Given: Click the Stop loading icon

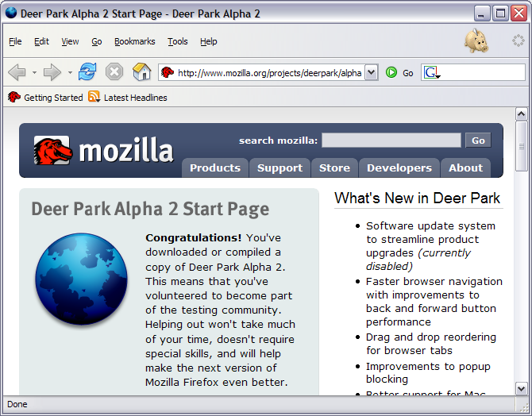Looking at the screenshot, I should (114, 73).
